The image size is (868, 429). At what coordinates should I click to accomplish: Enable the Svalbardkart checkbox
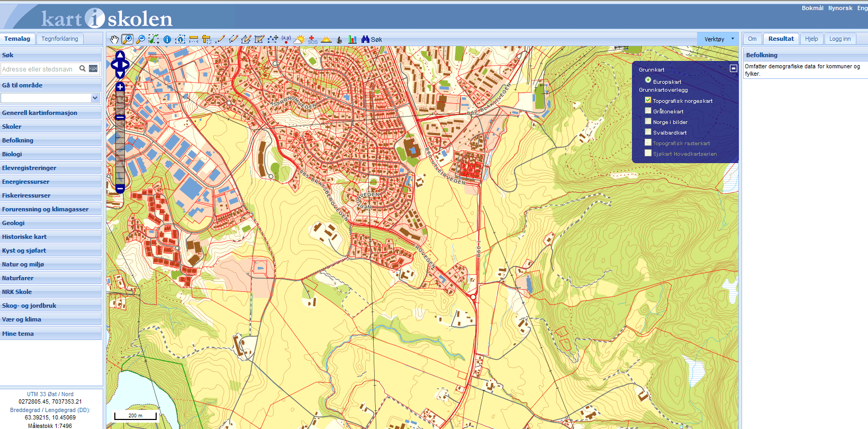coord(648,131)
